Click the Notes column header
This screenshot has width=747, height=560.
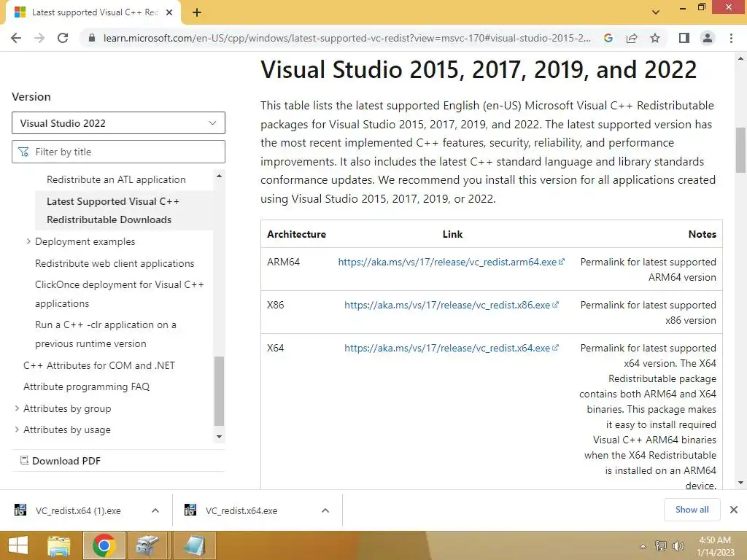click(x=703, y=234)
